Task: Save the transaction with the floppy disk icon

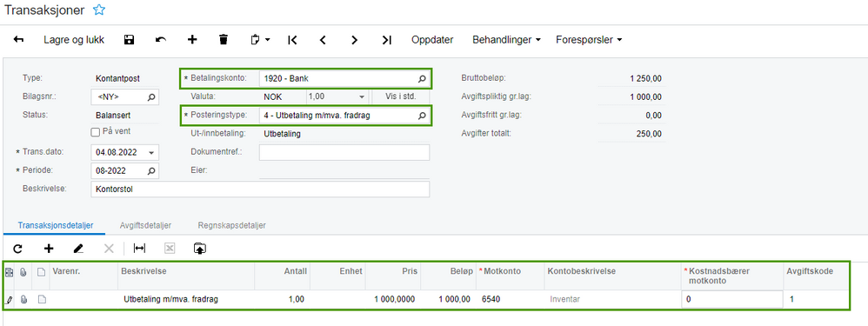Action: point(129,39)
